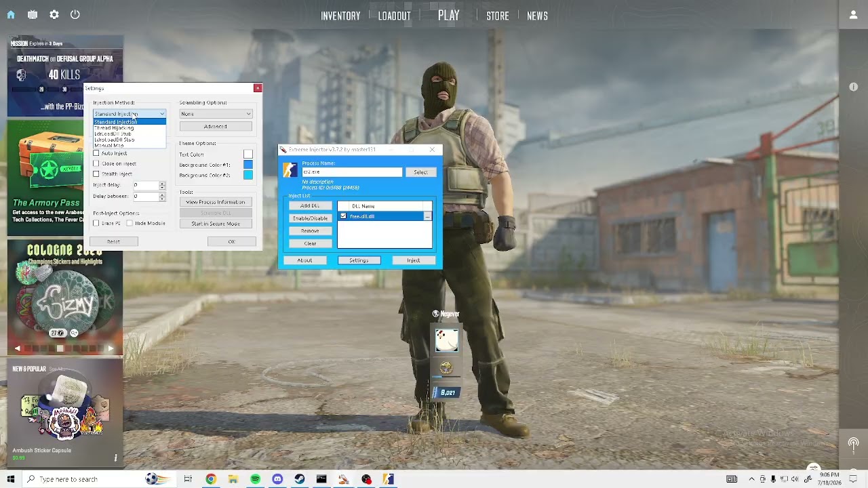Open Windows Start menu
868x488 pixels.
[10, 479]
